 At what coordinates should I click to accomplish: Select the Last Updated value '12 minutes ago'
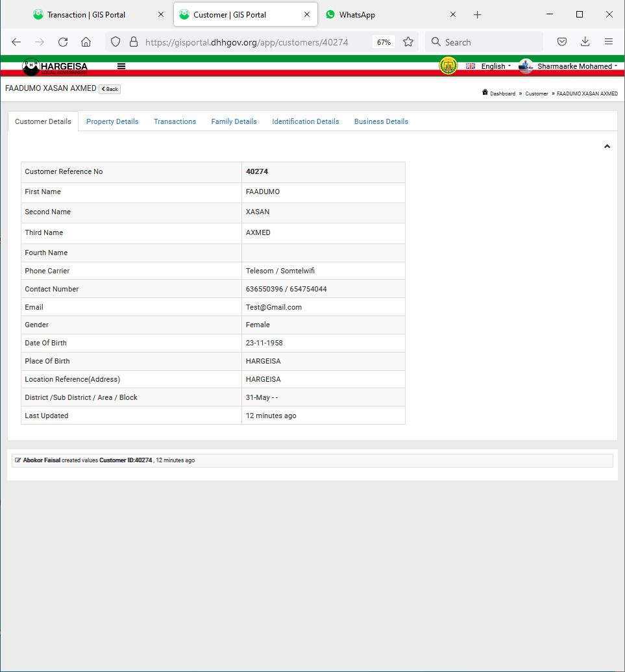(x=271, y=416)
